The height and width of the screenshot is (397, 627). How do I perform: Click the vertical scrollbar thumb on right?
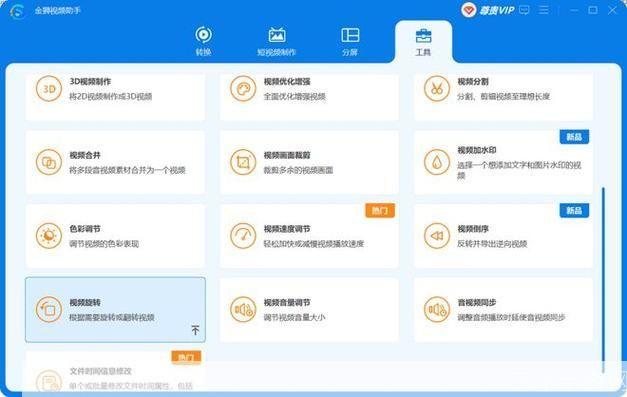click(x=603, y=280)
